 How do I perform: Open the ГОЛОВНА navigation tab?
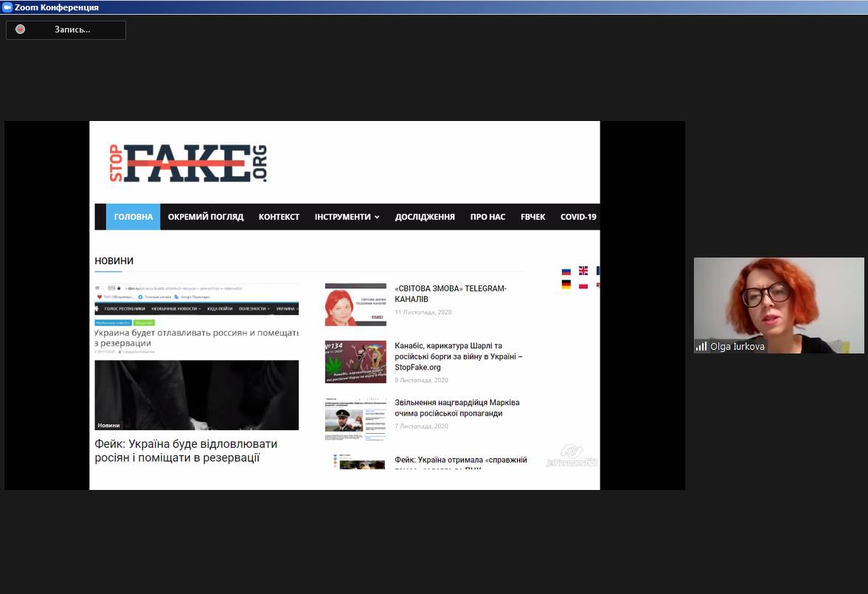(133, 217)
